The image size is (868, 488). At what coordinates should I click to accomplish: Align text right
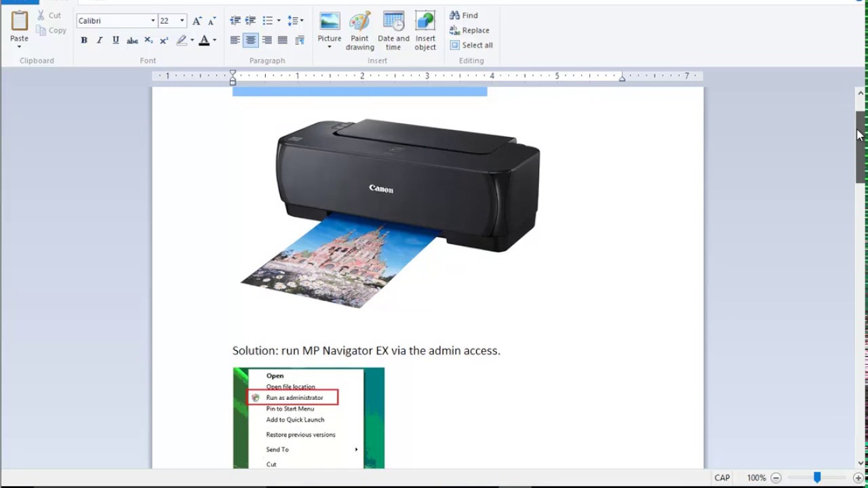point(267,41)
